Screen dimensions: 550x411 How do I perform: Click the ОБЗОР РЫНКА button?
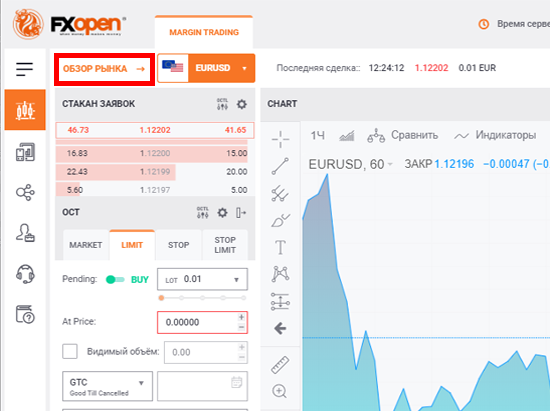104,69
